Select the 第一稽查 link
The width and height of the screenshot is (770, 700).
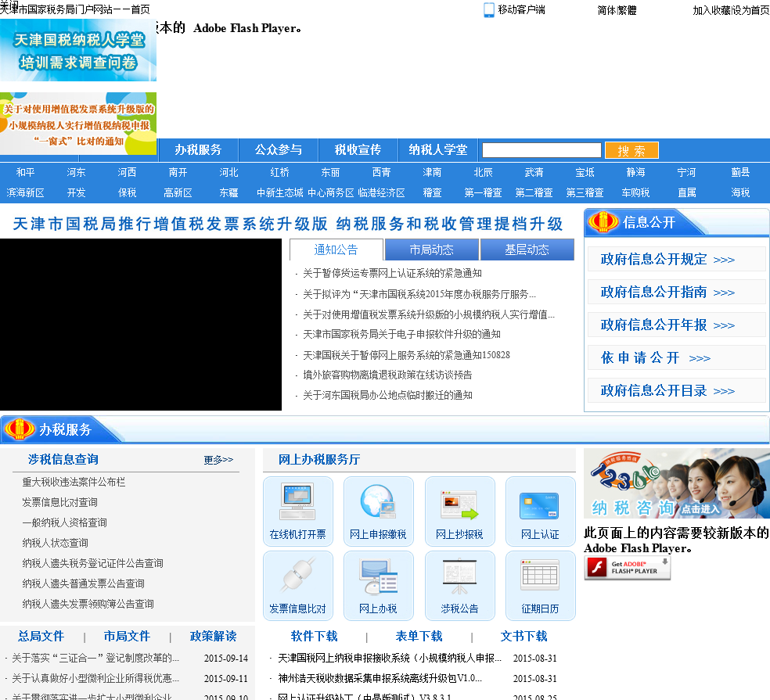coord(484,193)
